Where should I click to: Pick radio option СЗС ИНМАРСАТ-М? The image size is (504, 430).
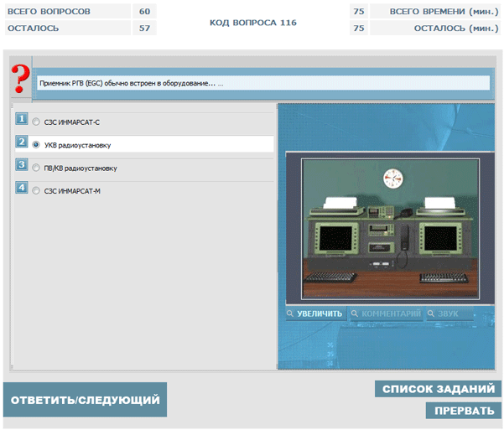pyautogui.click(x=36, y=191)
